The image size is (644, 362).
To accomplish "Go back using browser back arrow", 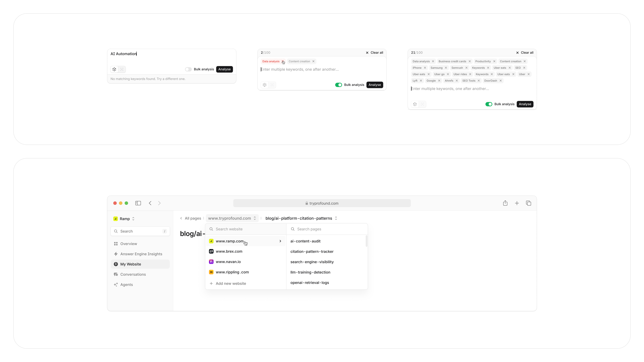I will [x=150, y=203].
